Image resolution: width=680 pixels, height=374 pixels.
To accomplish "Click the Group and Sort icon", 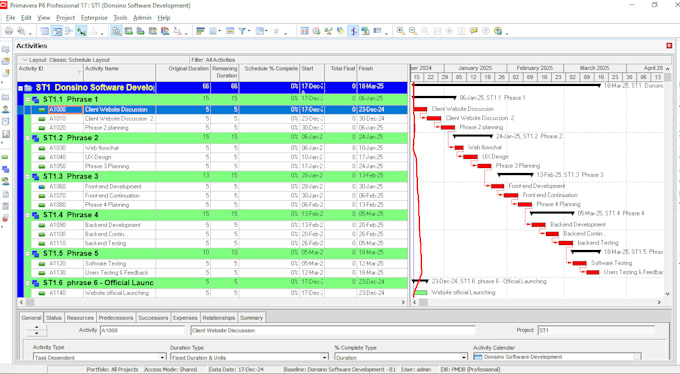I will tap(259, 31).
